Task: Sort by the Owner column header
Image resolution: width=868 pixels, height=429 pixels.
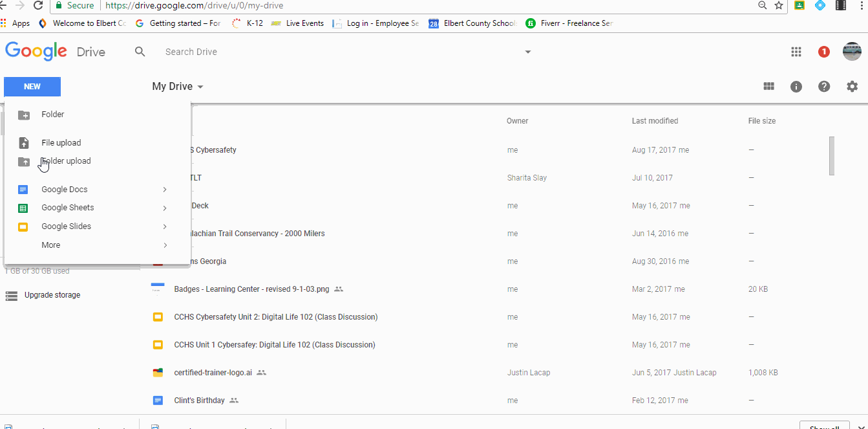Action: (x=518, y=121)
